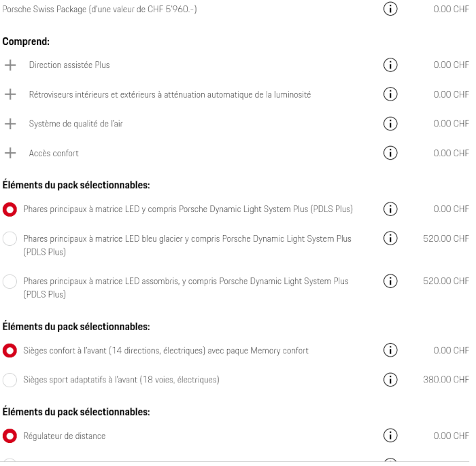The width and height of the screenshot is (476, 466).
Task: Expand Accès confort plus sign
Action: point(10,153)
